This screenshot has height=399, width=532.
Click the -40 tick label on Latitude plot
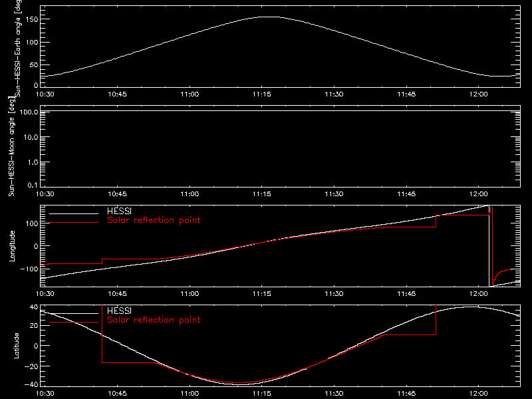point(31,384)
